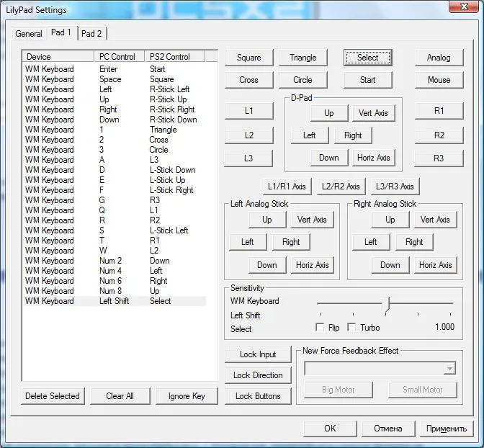Enable the Flip checkbox
Viewport: 484px width, 448px height.
(x=320, y=328)
